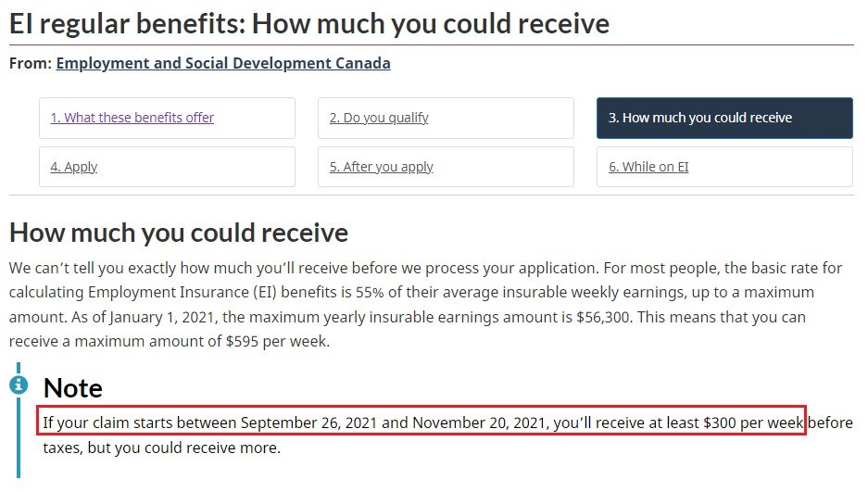
Task: Click the 'EI regular benefits' page title
Action: [x=309, y=24]
